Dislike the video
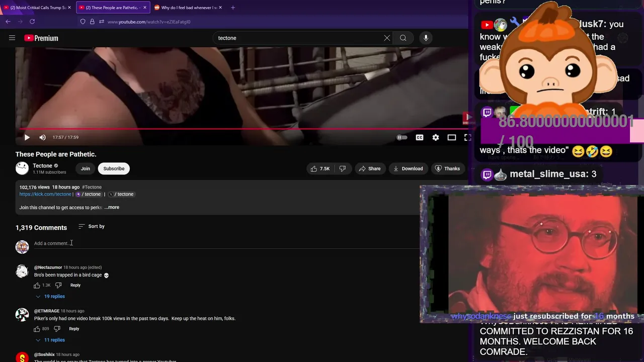 point(343,168)
